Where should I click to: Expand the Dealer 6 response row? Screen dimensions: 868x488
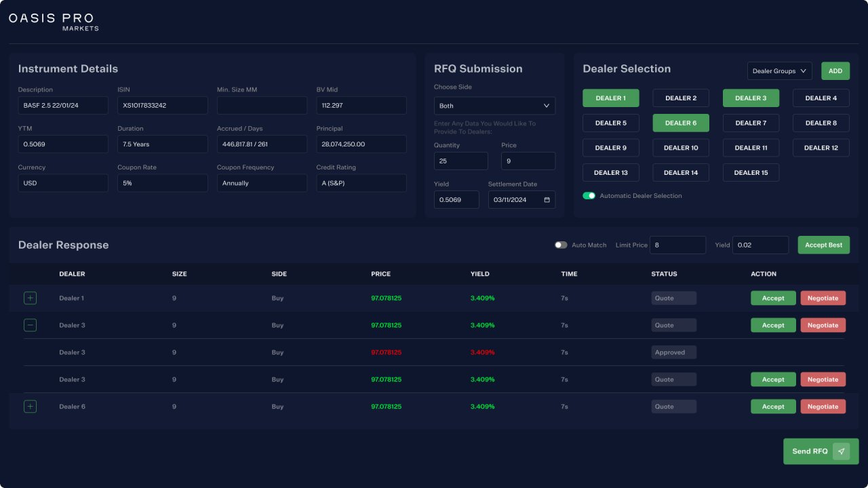[x=30, y=406]
